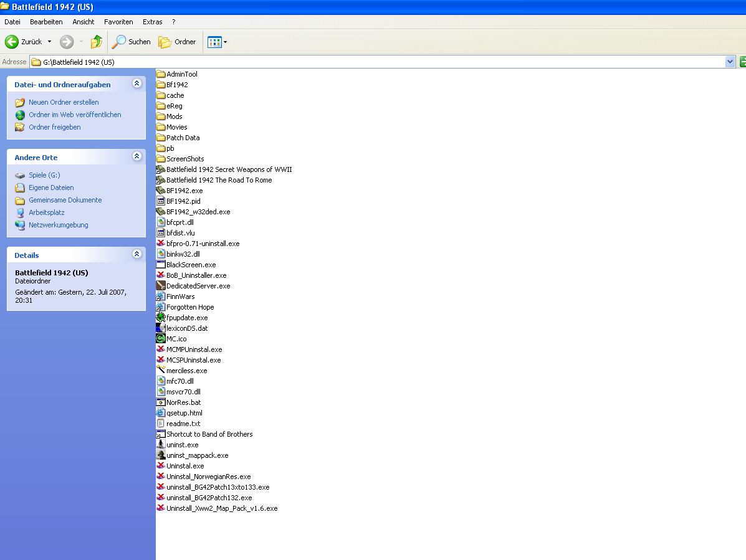Image resolution: width=746 pixels, height=560 pixels.
Task: Click Neuen Ordner erstellen link
Action: 64,102
